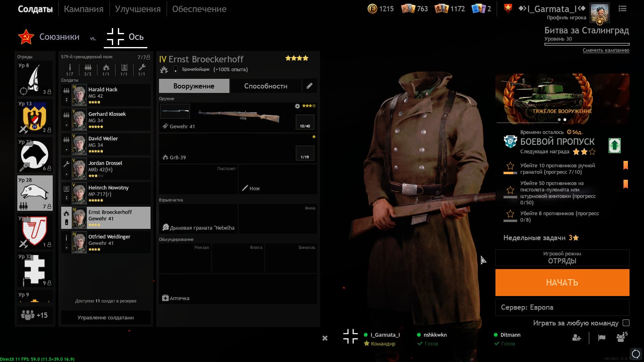Open the Тяжёлое вооружение banner
644x362 pixels.
pos(562,99)
